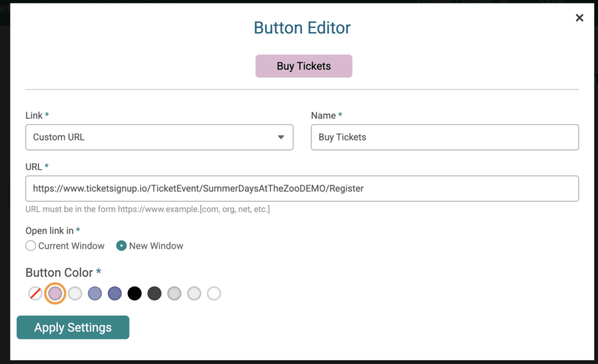Choose the no-color red slash swatch
The height and width of the screenshot is (364, 598).
click(35, 293)
